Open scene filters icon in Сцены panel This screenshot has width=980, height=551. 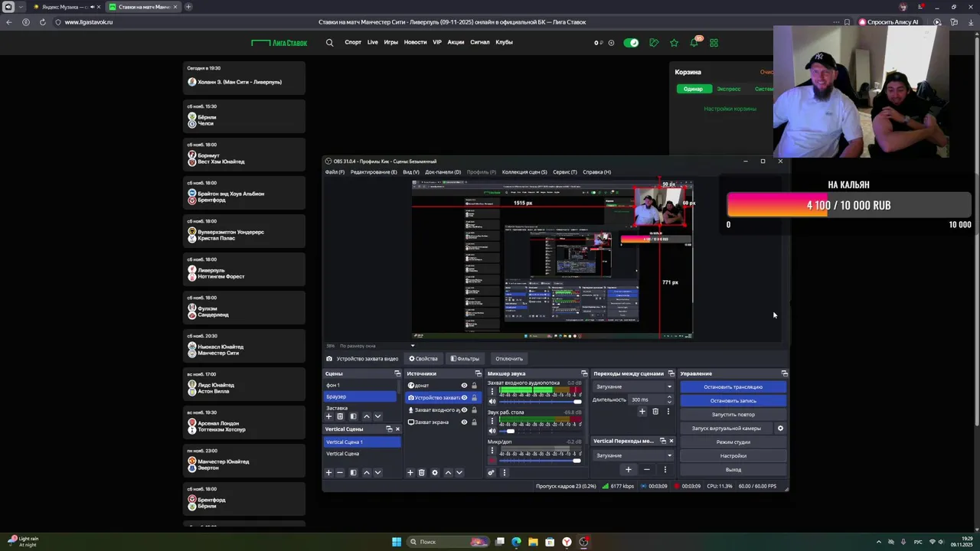353,416
